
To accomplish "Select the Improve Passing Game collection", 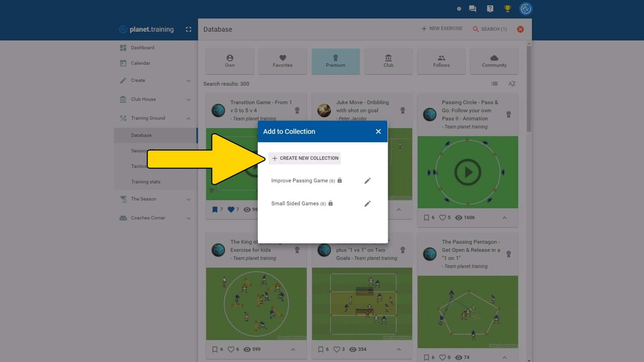I will coord(307,180).
